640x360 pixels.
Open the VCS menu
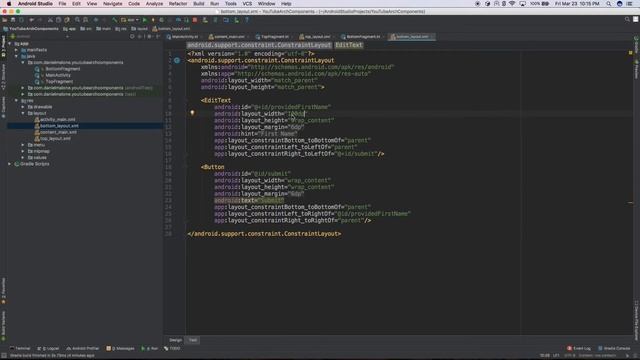click(247, 4)
